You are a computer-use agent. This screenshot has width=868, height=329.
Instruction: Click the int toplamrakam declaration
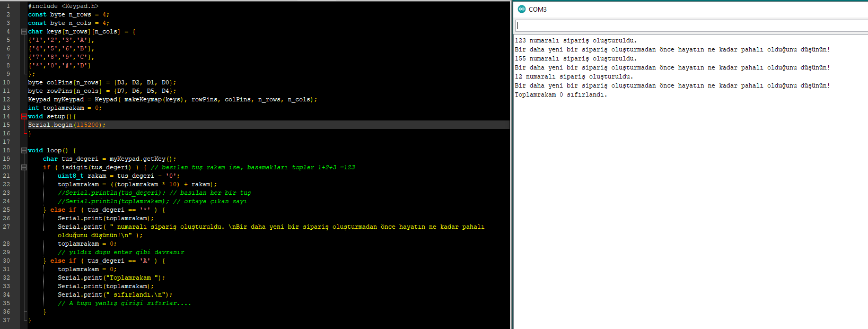65,108
